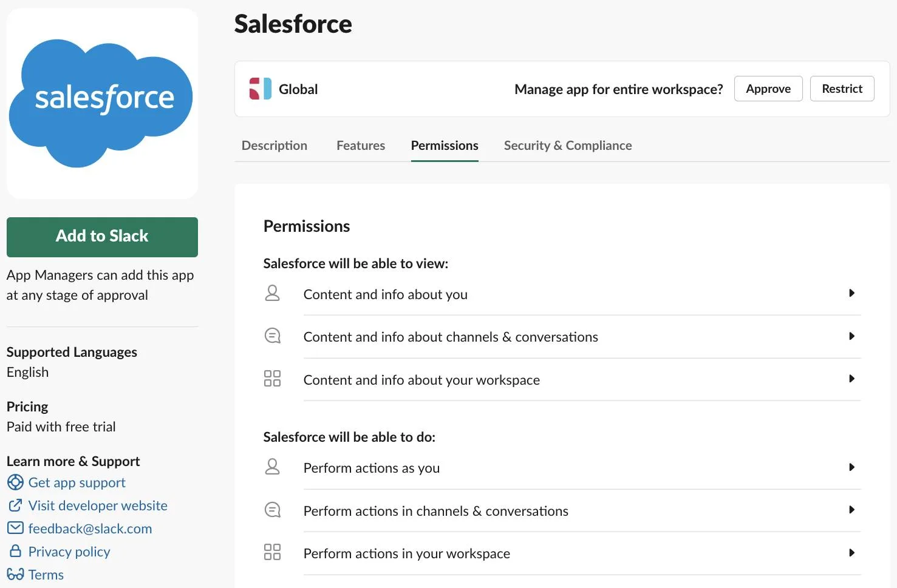Click Perform actions in your workspace text
This screenshot has width=897, height=588.
407,553
